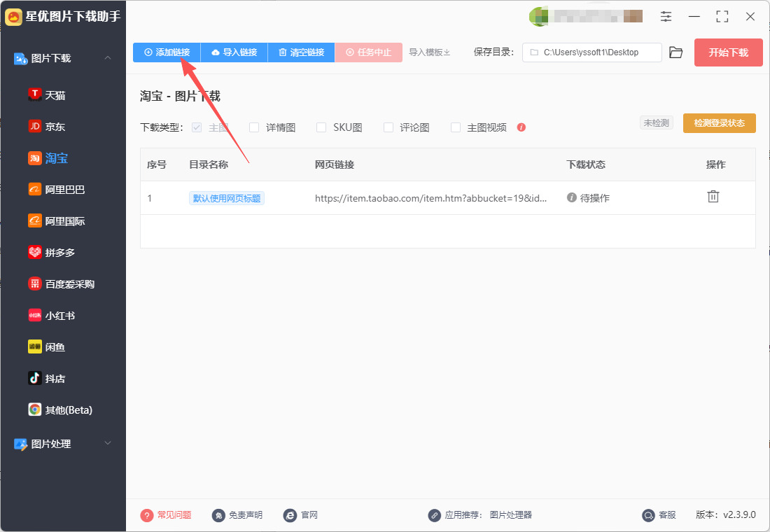Enable the 主图视频 checkbox
The image size is (770, 532).
coord(456,127)
